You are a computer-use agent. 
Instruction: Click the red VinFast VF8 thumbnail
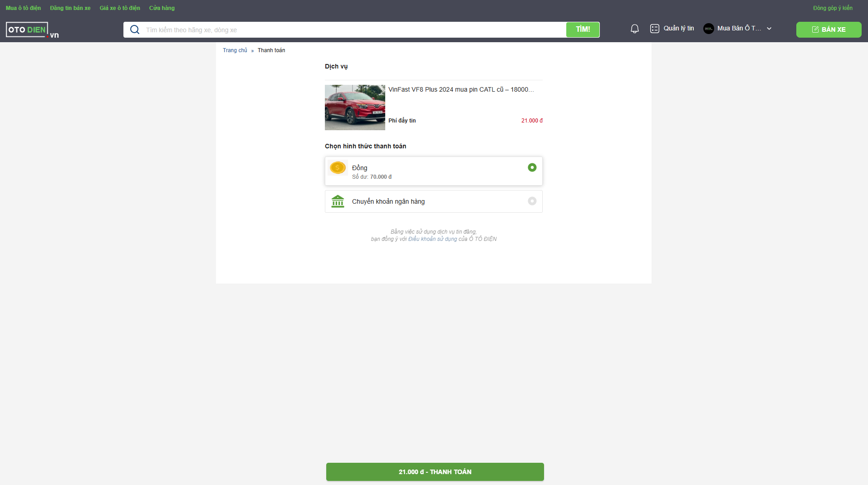coord(355,108)
